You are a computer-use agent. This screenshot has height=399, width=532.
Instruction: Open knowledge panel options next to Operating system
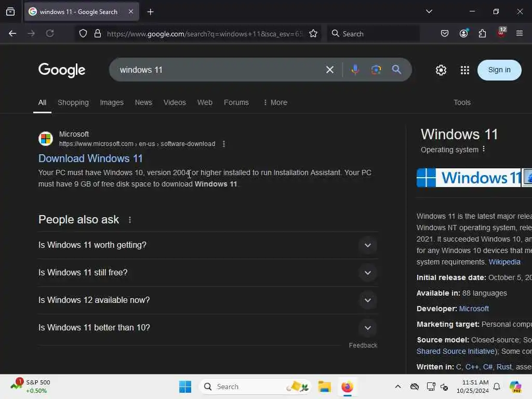click(x=484, y=149)
